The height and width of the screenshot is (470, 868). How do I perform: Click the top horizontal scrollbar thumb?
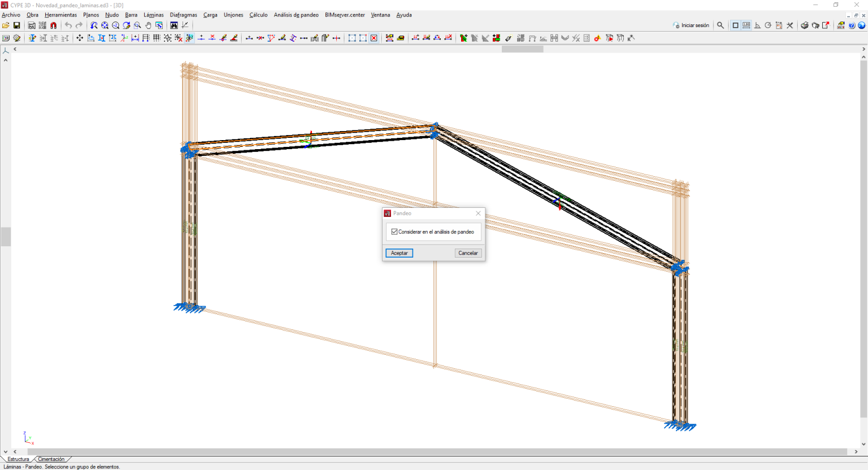(522, 49)
